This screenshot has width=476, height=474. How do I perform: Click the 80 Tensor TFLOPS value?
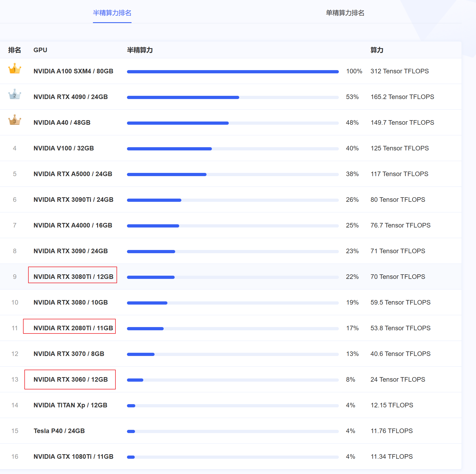[398, 200]
